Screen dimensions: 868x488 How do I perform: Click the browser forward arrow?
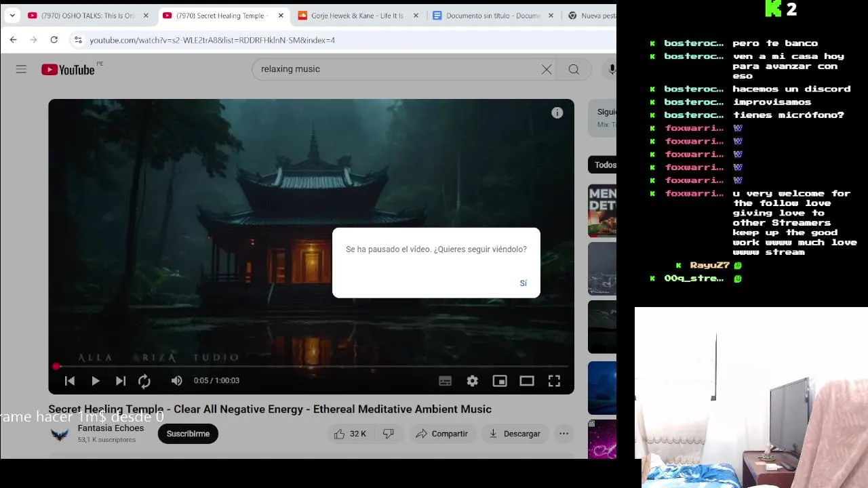[x=33, y=40]
